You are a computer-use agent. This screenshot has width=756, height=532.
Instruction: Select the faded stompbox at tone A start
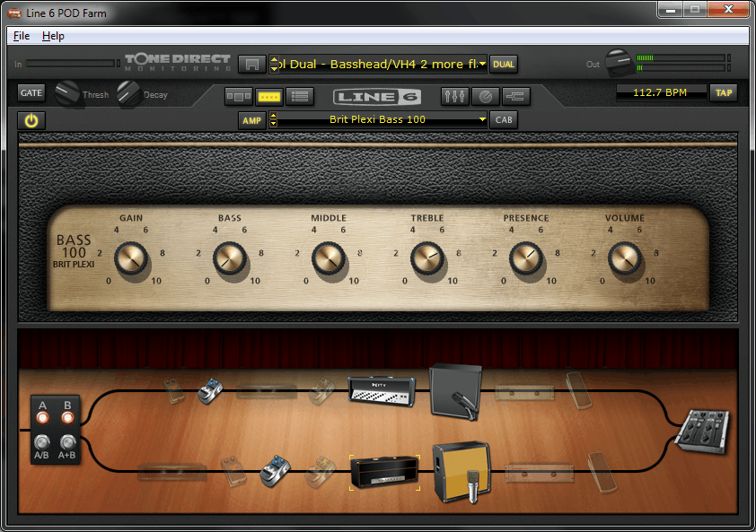tap(173, 391)
